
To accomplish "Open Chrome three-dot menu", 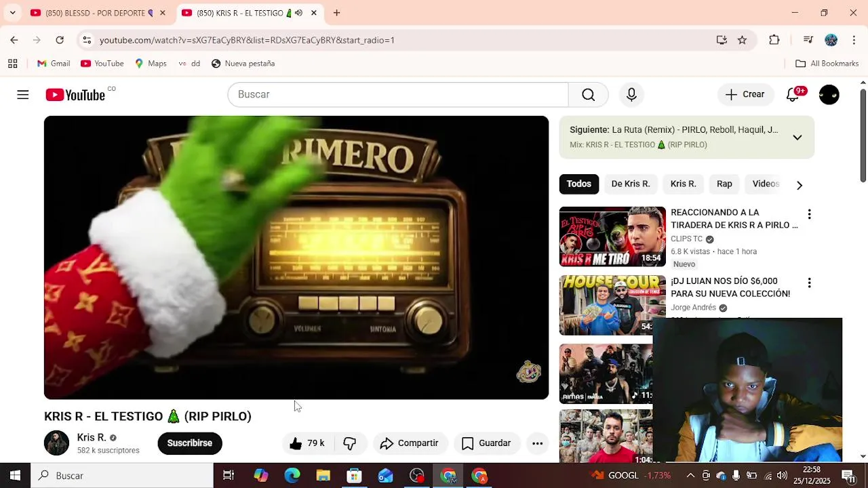I will tap(853, 40).
